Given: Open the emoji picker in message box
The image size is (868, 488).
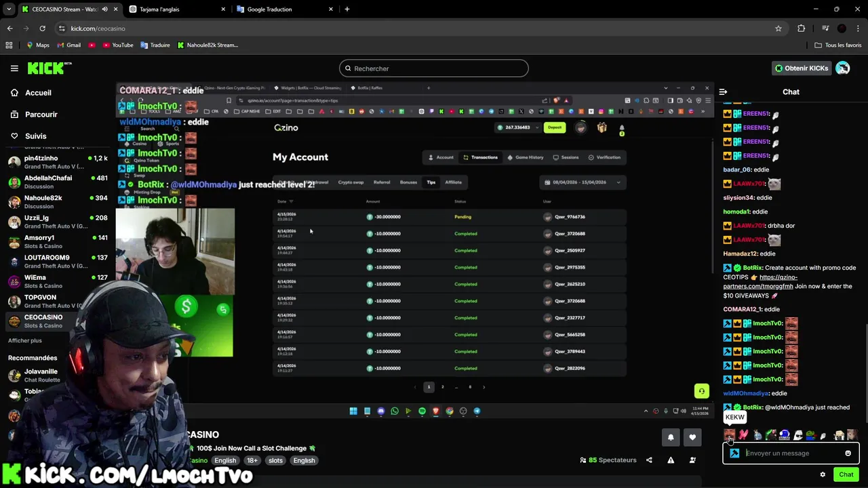Looking at the screenshot, I should click(x=848, y=453).
